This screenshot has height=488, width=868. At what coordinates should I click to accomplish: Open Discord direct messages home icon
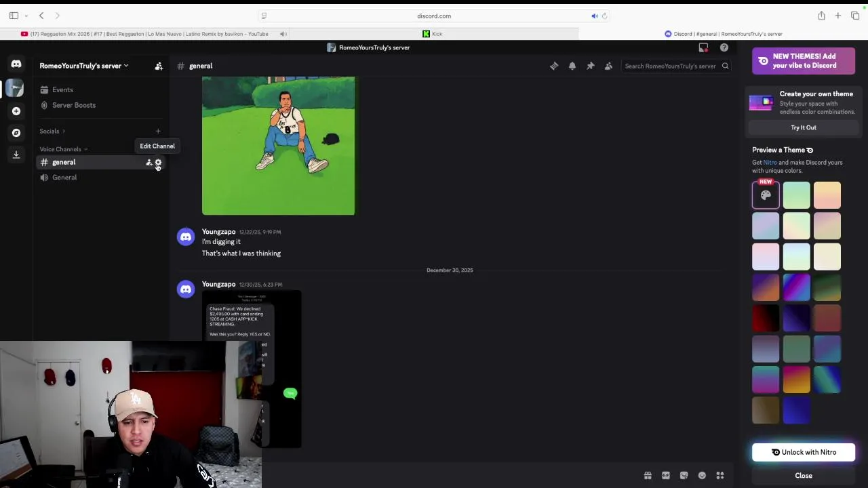[16, 64]
